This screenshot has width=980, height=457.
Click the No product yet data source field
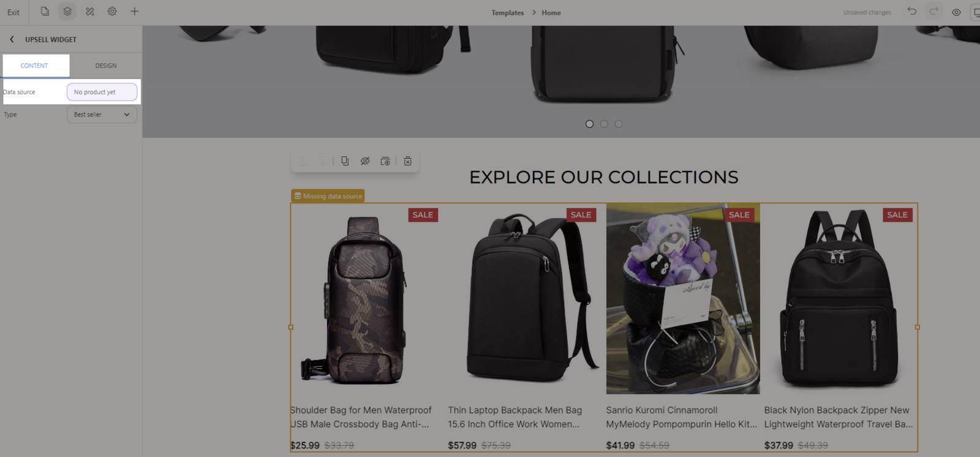click(x=102, y=92)
